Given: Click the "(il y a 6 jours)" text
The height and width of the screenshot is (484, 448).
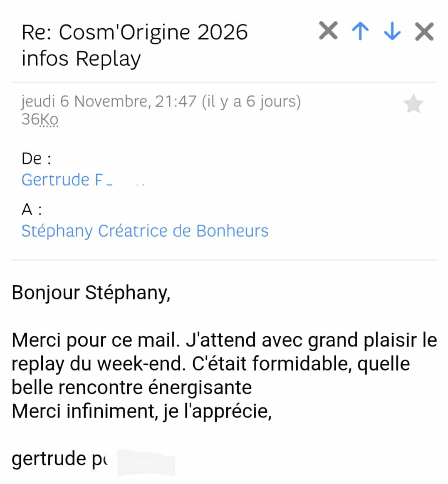Looking at the screenshot, I should [x=251, y=101].
